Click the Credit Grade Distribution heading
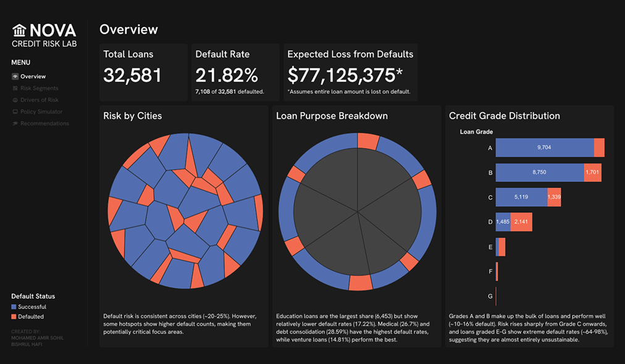625x364 pixels. 504,116
